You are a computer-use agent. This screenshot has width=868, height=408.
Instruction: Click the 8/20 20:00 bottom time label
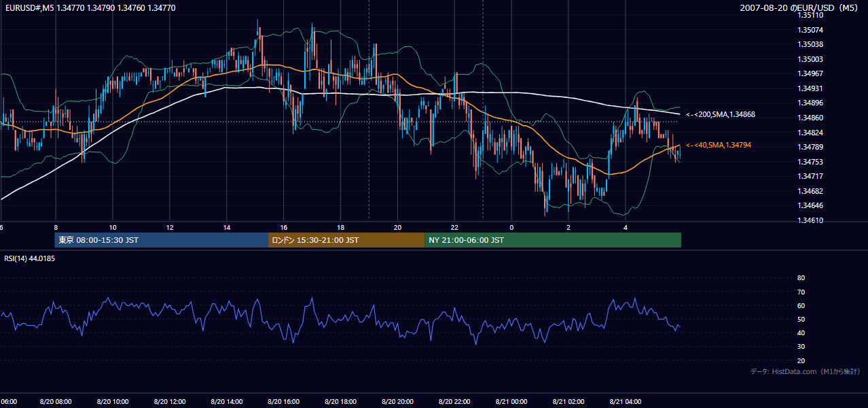pyautogui.click(x=397, y=401)
